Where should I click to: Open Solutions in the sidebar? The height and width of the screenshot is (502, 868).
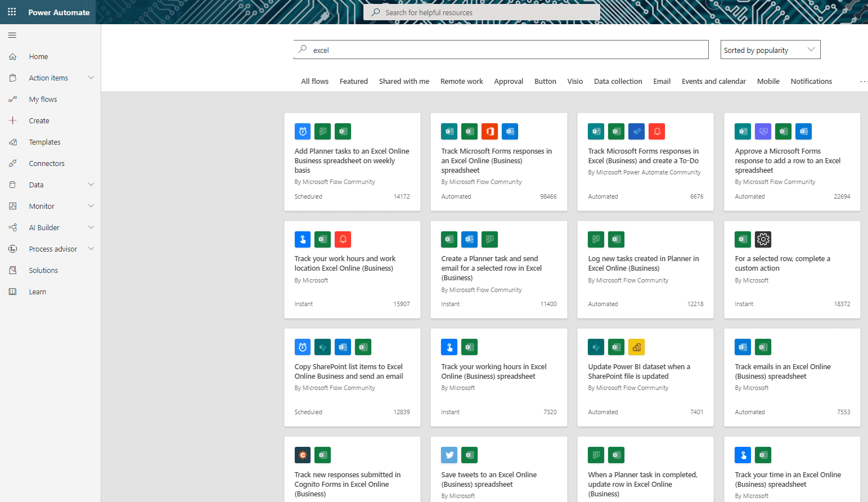[x=43, y=271]
